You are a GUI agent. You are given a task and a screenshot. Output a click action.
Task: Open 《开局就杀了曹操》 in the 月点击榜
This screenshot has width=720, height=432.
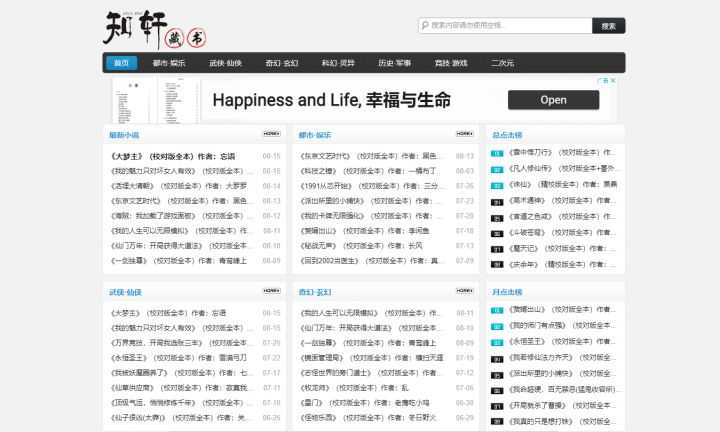[x=562, y=405]
